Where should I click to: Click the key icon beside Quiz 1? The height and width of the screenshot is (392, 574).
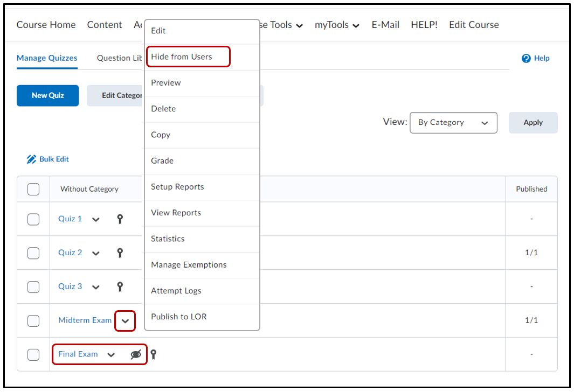tap(120, 219)
